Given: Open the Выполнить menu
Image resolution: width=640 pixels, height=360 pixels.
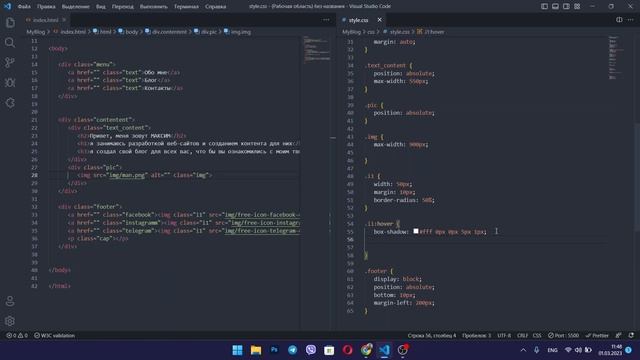Looking at the screenshot, I should click(153, 7).
